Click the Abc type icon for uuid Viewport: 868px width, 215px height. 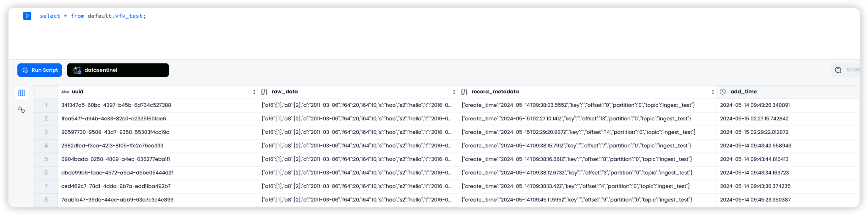point(65,92)
